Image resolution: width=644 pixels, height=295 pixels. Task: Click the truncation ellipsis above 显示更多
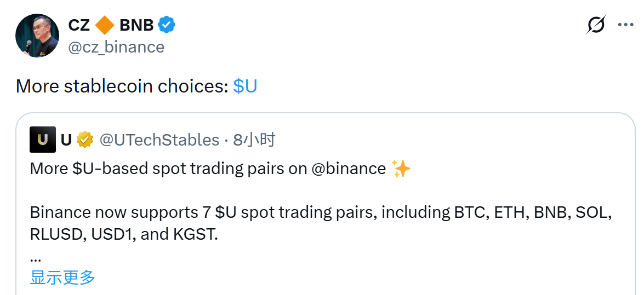tap(36, 258)
